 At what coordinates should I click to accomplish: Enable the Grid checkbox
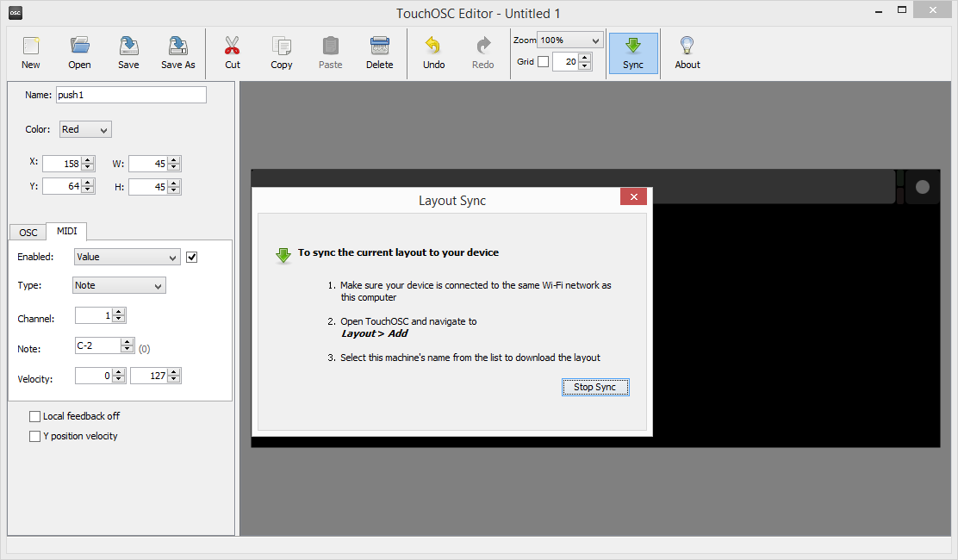(x=543, y=62)
